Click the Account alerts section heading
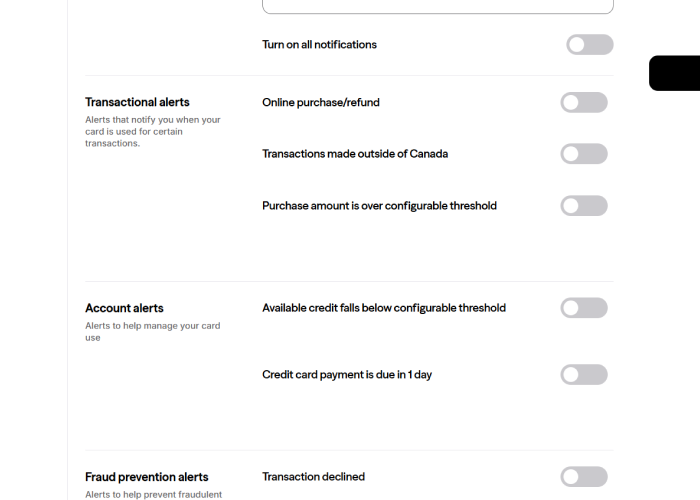The width and height of the screenshot is (700, 500). coord(124,308)
